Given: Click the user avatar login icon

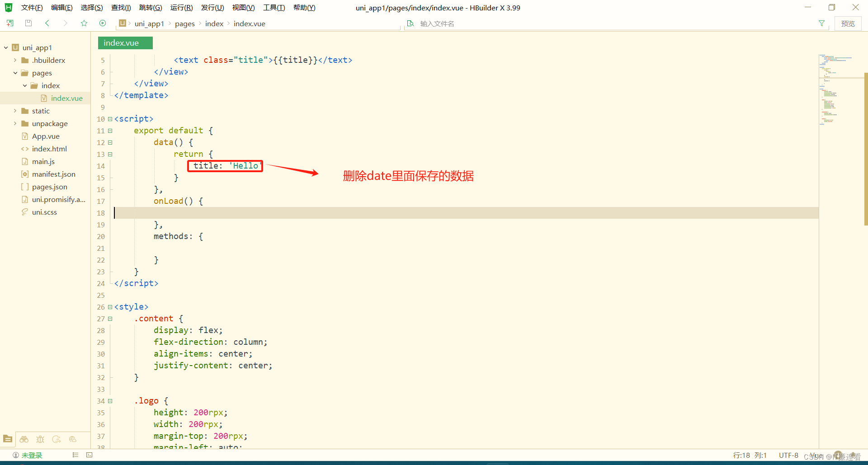Looking at the screenshot, I should pyautogui.click(x=16, y=455).
